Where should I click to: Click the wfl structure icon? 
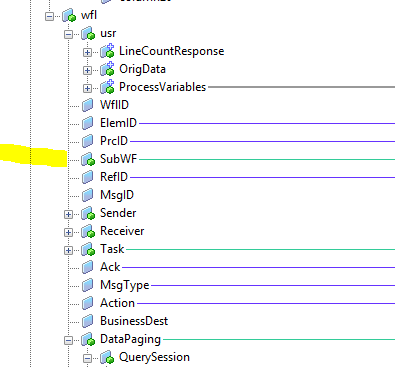(x=69, y=16)
